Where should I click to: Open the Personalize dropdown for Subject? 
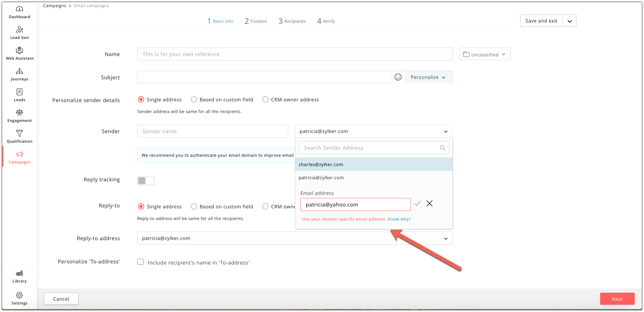click(x=429, y=77)
